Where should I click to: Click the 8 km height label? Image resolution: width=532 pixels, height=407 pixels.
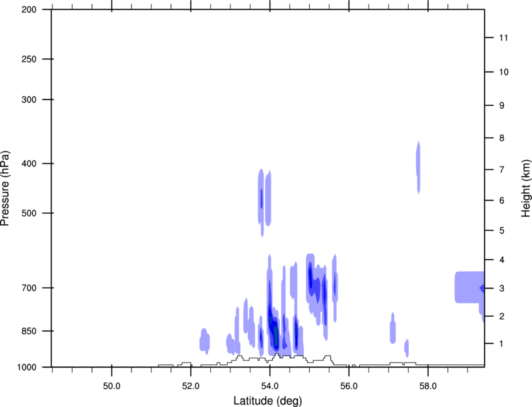[502, 138]
